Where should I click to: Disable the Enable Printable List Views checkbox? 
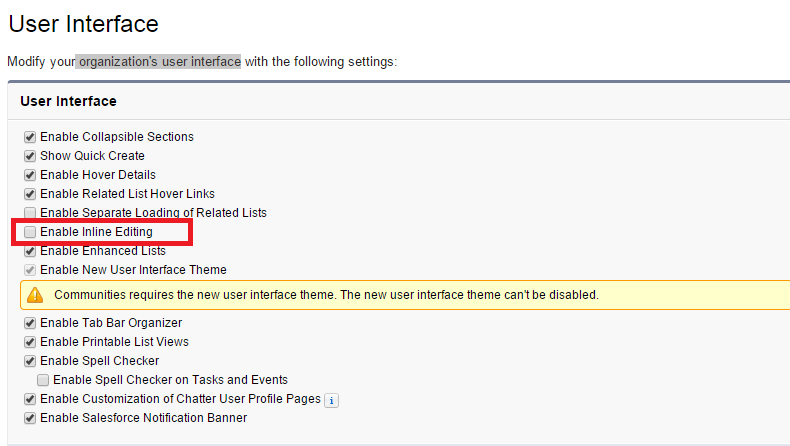30,342
